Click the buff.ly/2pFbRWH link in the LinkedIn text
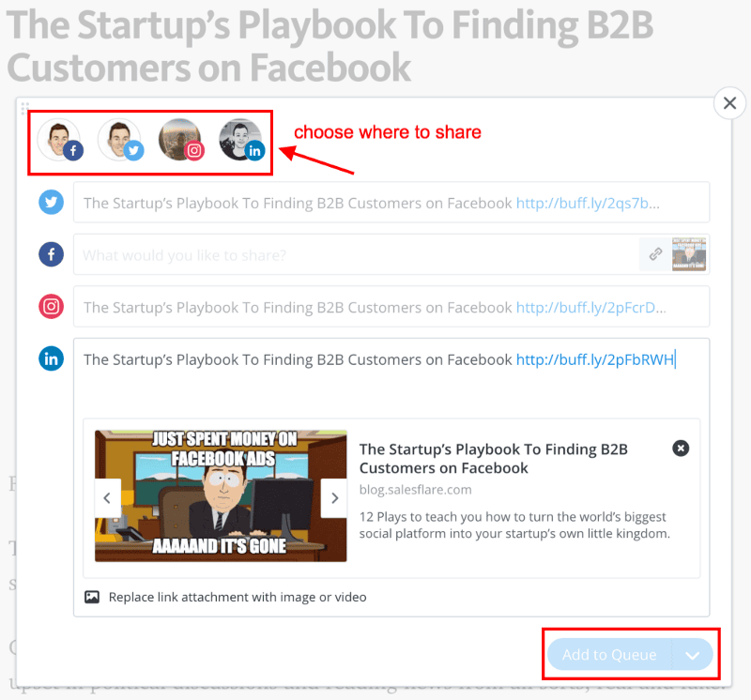 click(595, 359)
